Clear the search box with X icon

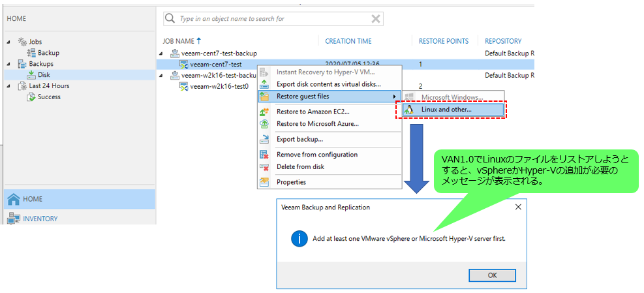[x=375, y=18]
